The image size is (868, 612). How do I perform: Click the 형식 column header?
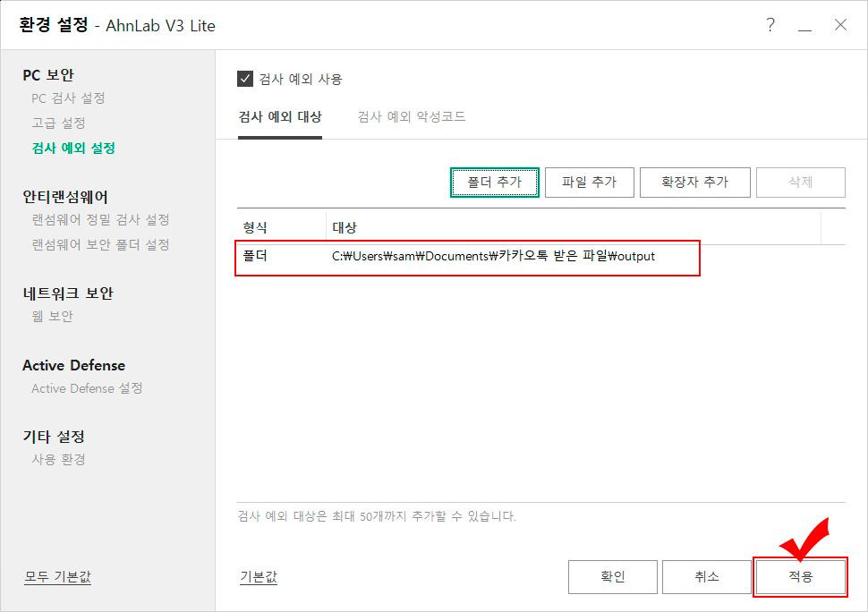pos(281,227)
